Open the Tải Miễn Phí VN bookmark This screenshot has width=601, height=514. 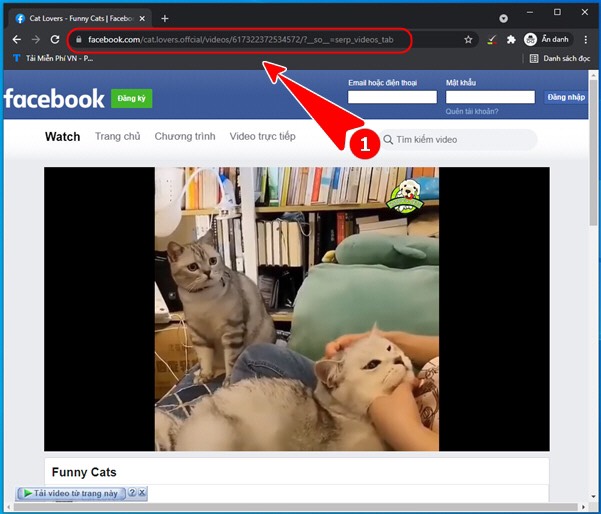(53, 58)
